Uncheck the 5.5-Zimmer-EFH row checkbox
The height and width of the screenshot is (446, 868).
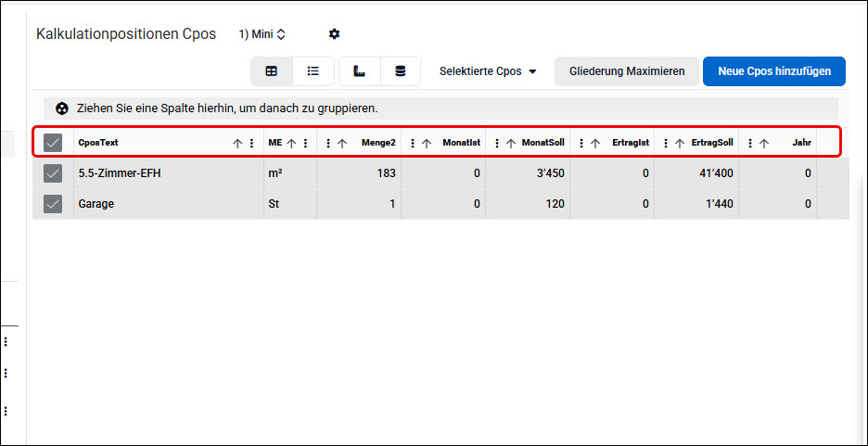[53, 173]
